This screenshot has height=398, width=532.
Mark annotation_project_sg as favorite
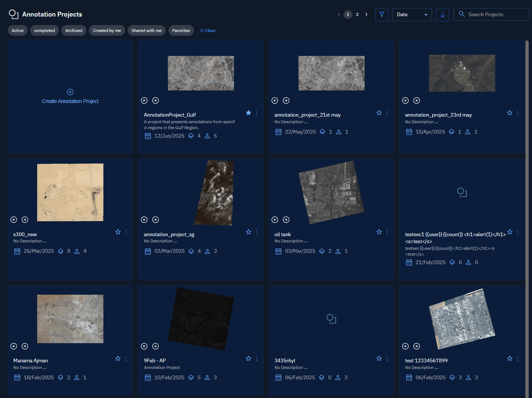[248, 232]
